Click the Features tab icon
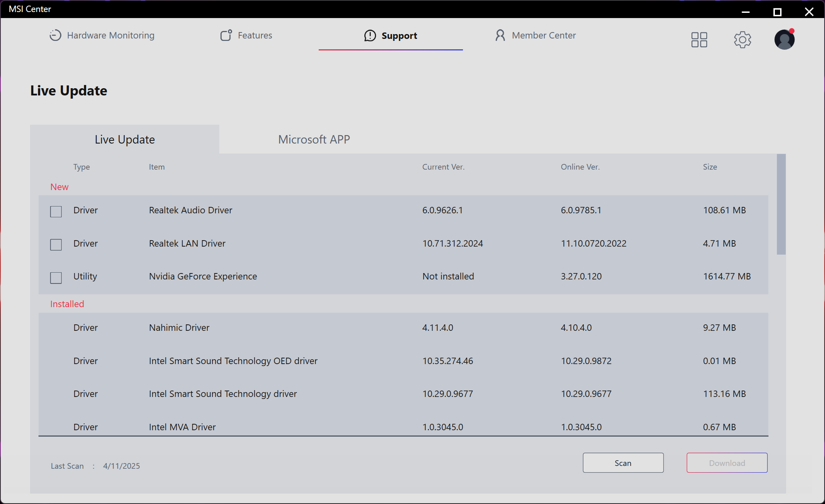 [x=226, y=35]
